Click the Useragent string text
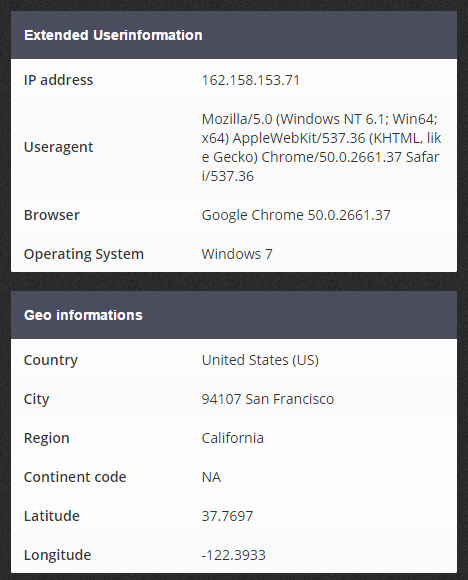This screenshot has height=580, width=468. pyautogui.click(x=321, y=147)
